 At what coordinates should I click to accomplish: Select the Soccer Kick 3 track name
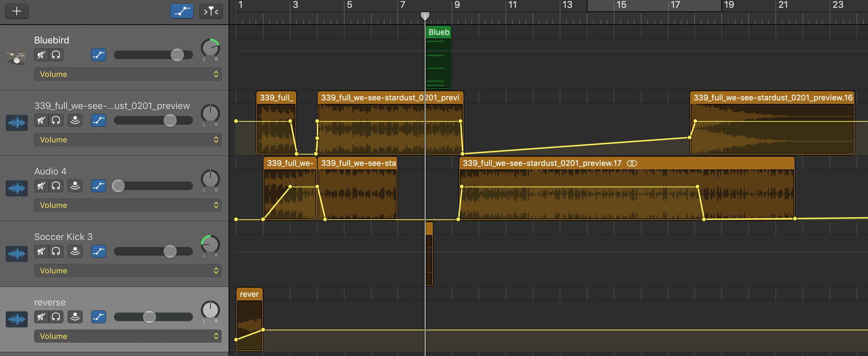[x=63, y=237]
